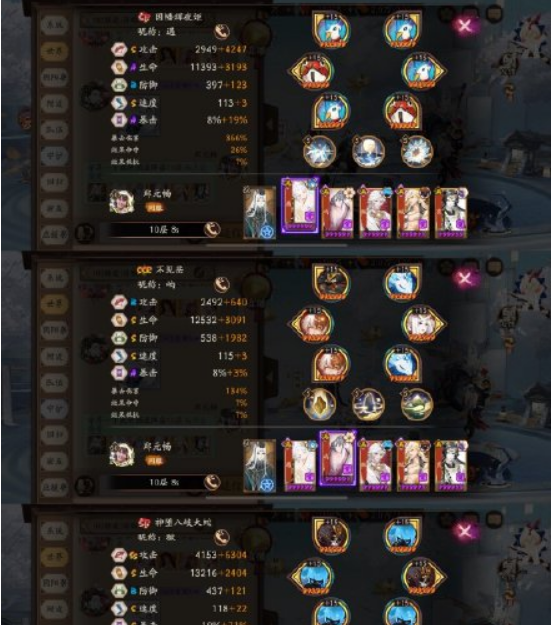Open the 阴阳寮 tab in the top sidebar
Viewport: 552px width, 625px height.
(x=55, y=77)
